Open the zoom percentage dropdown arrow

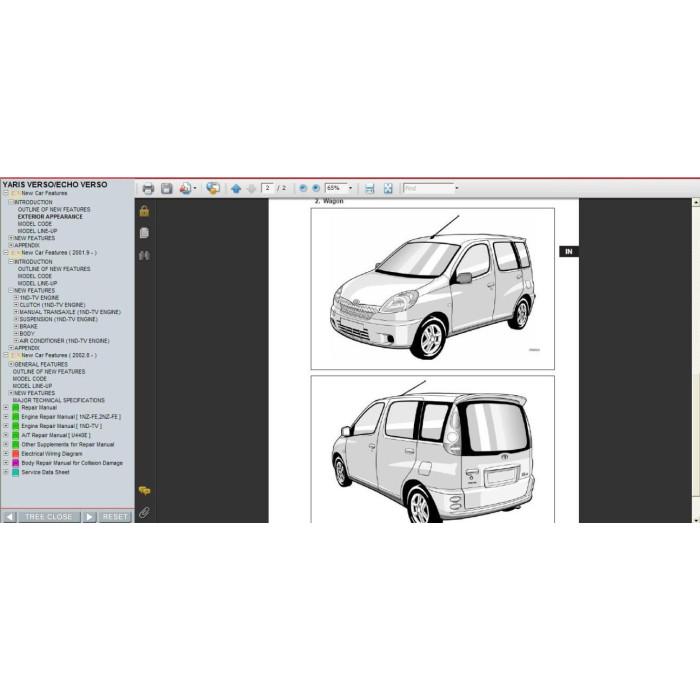[x=350, y=188]
